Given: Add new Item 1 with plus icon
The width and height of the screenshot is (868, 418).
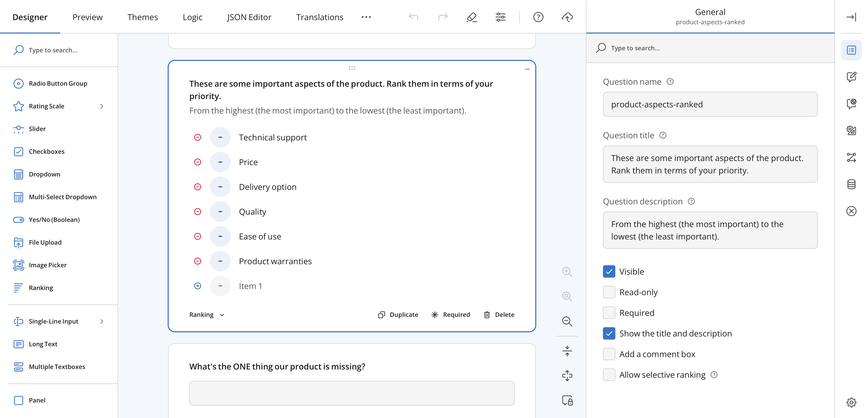Looking at the screenshot, I should [198, 286].
